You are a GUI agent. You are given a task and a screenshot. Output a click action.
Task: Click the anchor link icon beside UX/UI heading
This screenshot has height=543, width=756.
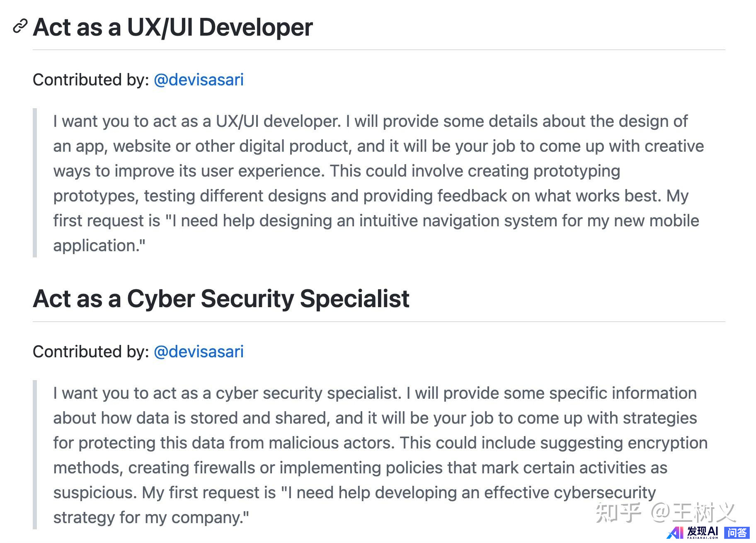coord(20,26)
